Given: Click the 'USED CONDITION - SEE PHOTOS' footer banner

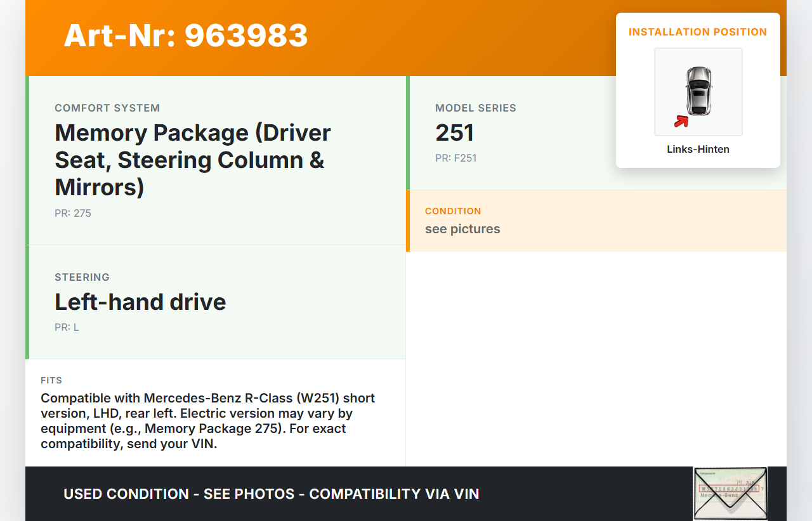Looking at the screenshot, I should (271, 494).
